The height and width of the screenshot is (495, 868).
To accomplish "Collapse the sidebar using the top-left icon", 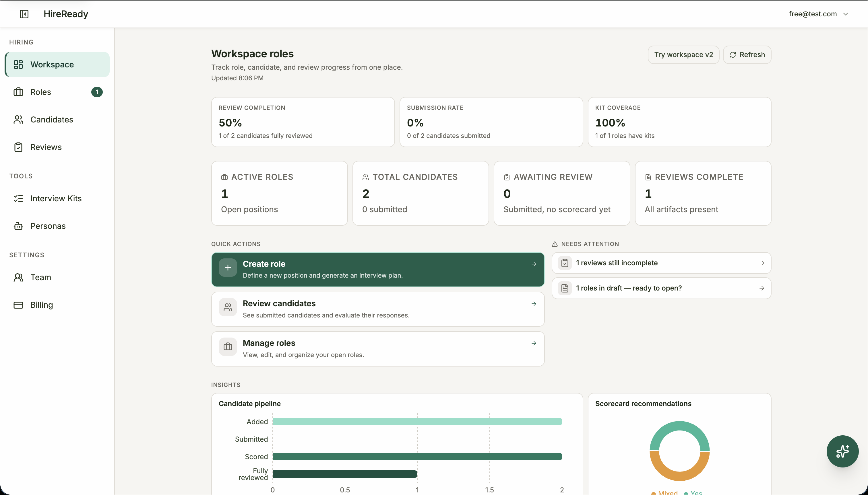I will point(24,14).
